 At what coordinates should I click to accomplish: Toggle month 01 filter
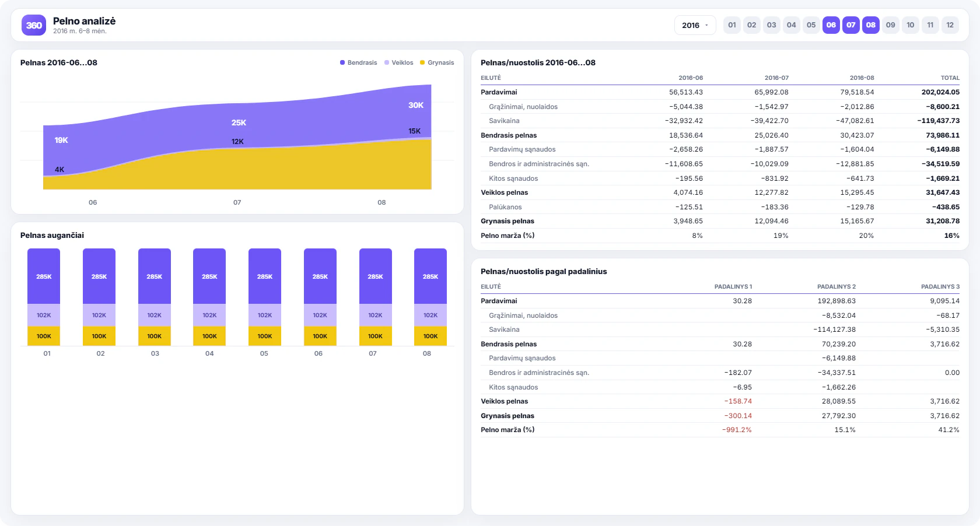pyautogui.click(x=732, y=25)
